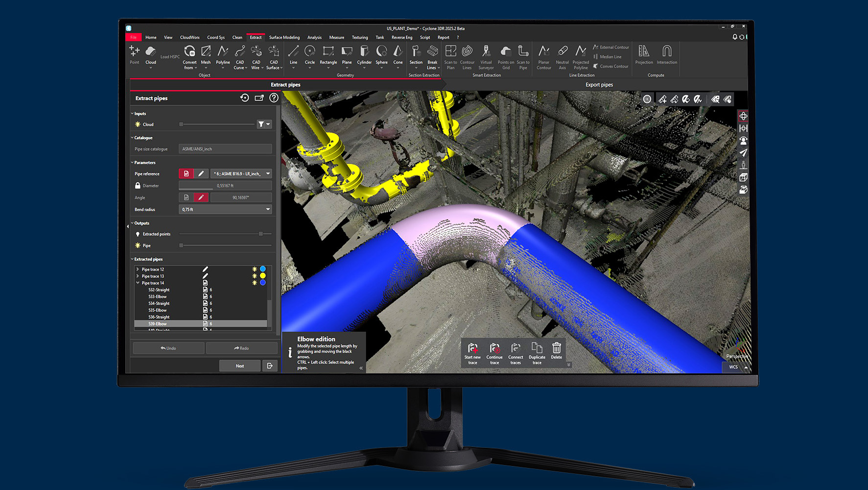Toggle visibility of Pipe trace 13
This screenshot has height=490, width=868.
(x=255, y=276)
